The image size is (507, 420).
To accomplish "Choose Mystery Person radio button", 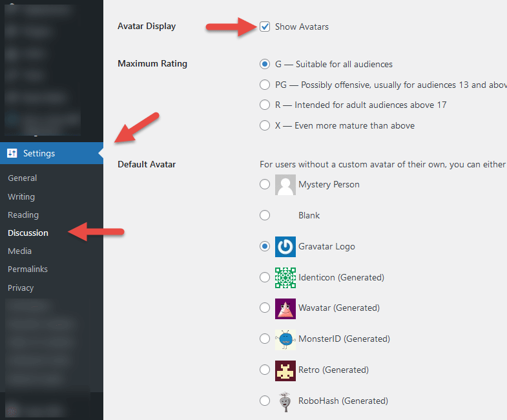I will pos(265,184).
